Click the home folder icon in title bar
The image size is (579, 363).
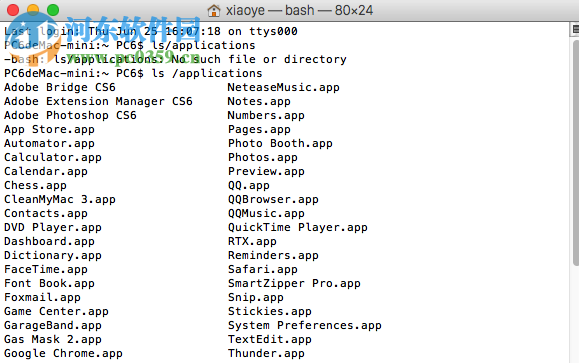(214, 10)
